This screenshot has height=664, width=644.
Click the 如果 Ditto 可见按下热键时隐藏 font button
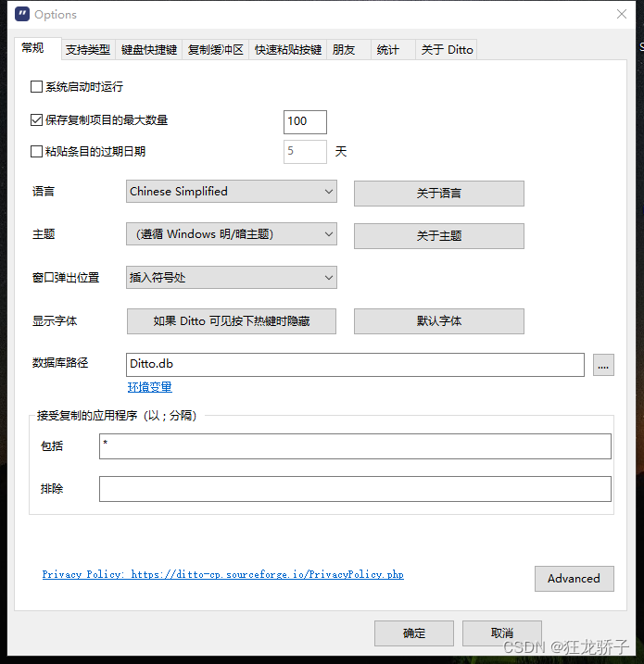pyautogui.click(x=232, y=321)
